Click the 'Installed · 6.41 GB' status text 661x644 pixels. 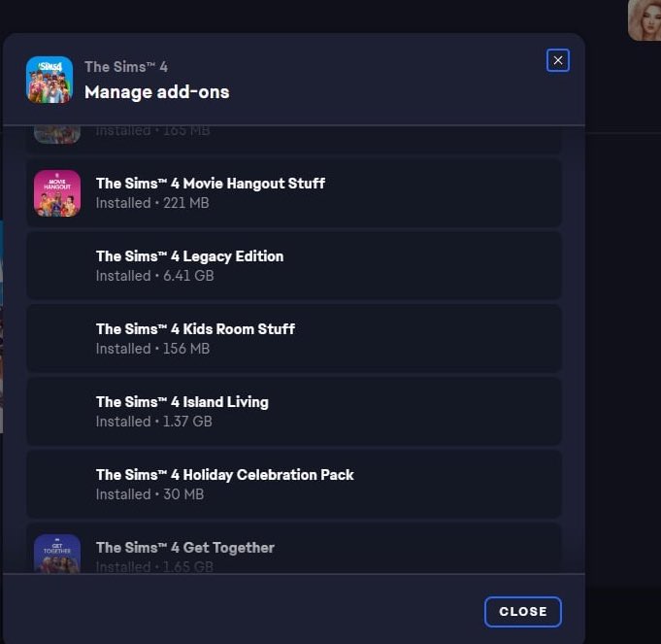[154, 276]
